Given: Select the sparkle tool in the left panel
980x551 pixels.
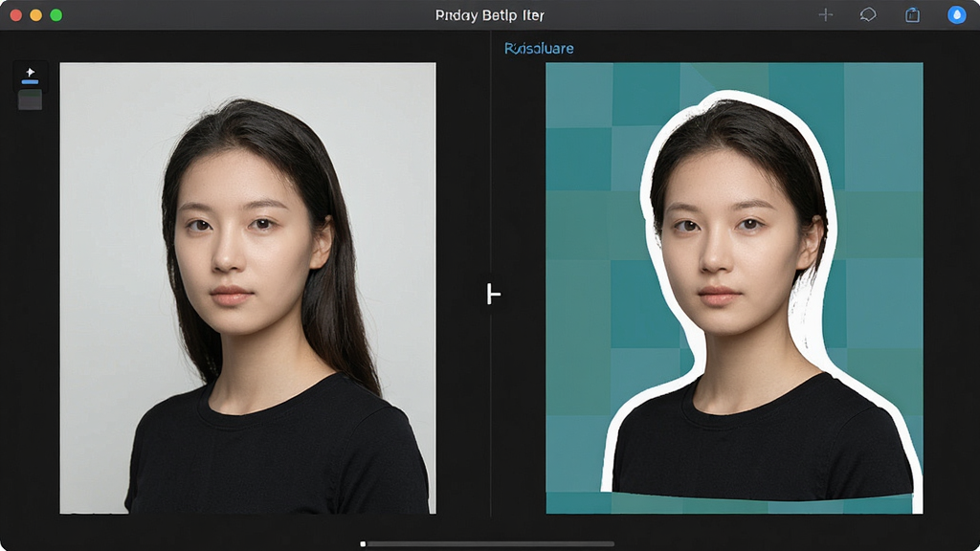Looking at the screenshot, I should pos(30,75).
